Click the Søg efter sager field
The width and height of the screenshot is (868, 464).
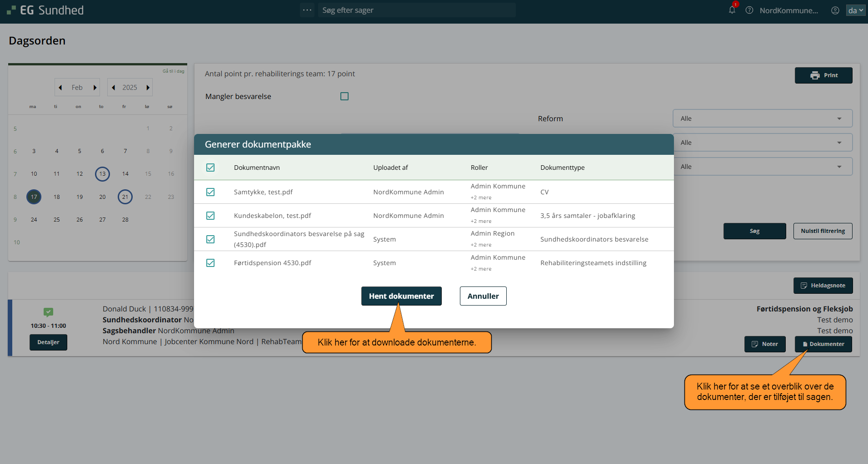pos(416,10)
